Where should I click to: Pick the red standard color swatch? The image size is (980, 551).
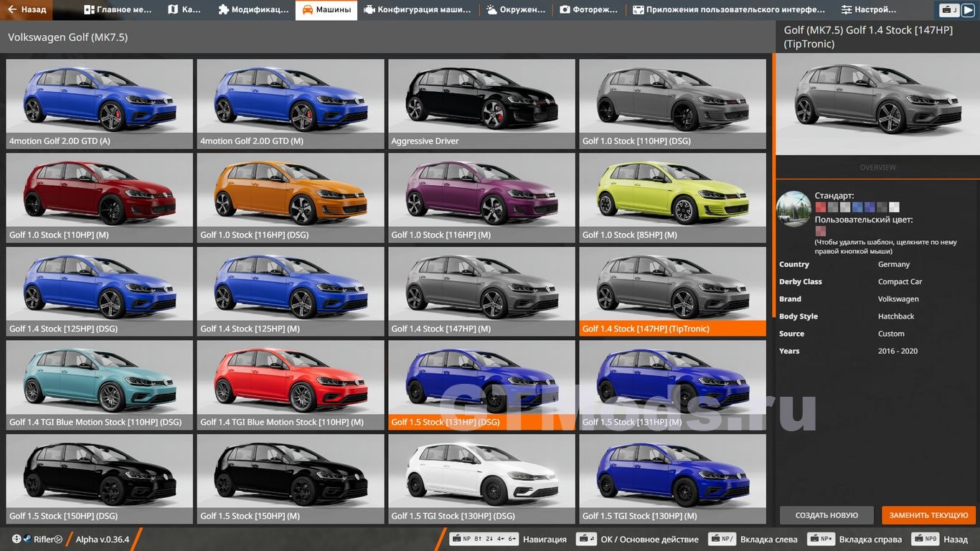820,207
